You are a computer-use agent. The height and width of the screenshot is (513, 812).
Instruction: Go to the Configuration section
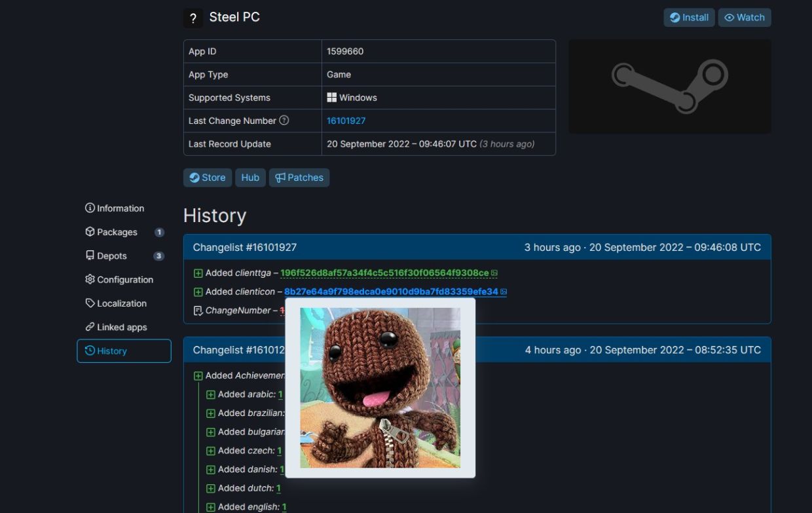[119, 280]
